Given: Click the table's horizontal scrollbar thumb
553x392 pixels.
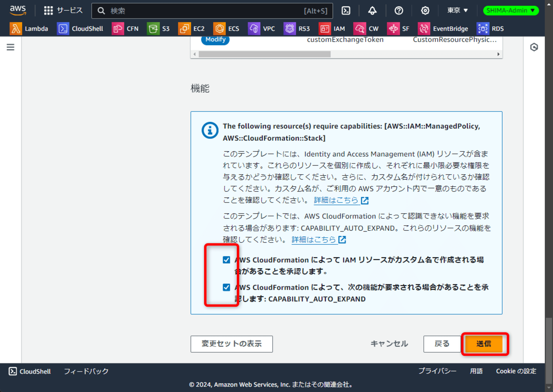Looking at the screenshot, I should pyautogui.click(x=265, y=54).
